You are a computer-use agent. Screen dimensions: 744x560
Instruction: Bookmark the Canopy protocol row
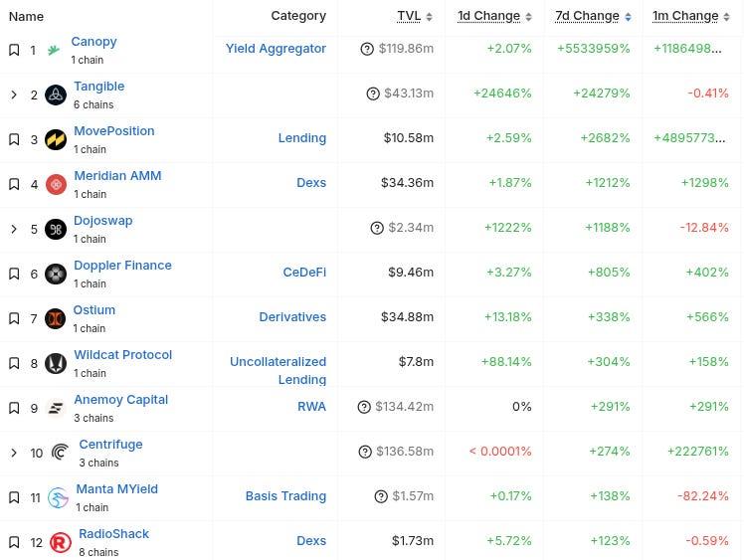pos(14,50)
